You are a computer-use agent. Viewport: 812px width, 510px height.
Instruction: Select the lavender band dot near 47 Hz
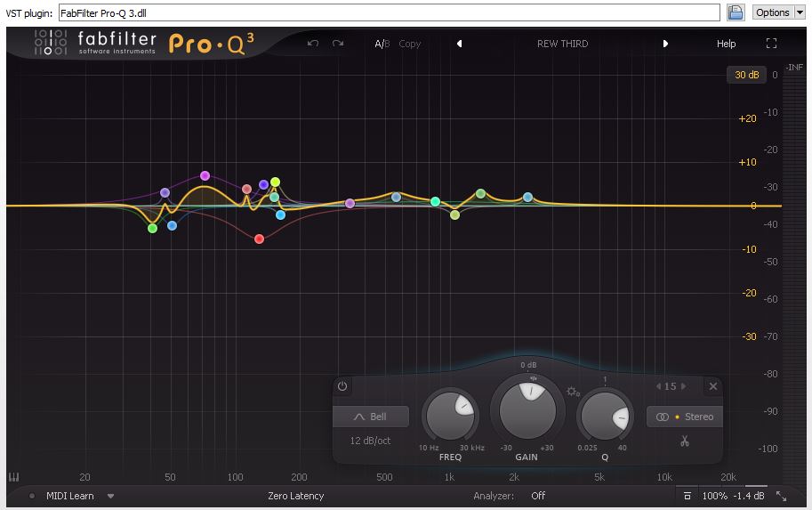165,193
